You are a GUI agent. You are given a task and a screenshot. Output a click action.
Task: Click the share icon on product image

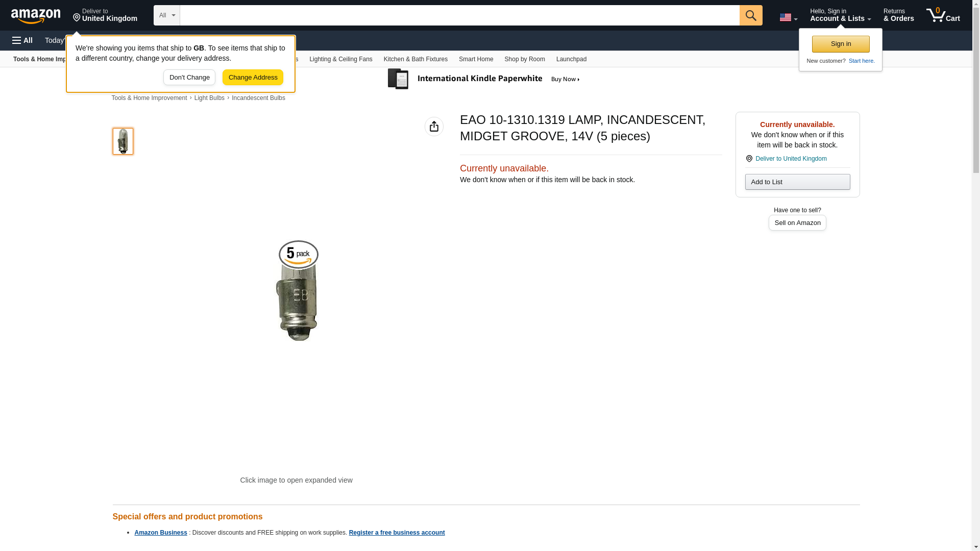tap(434, 127)
